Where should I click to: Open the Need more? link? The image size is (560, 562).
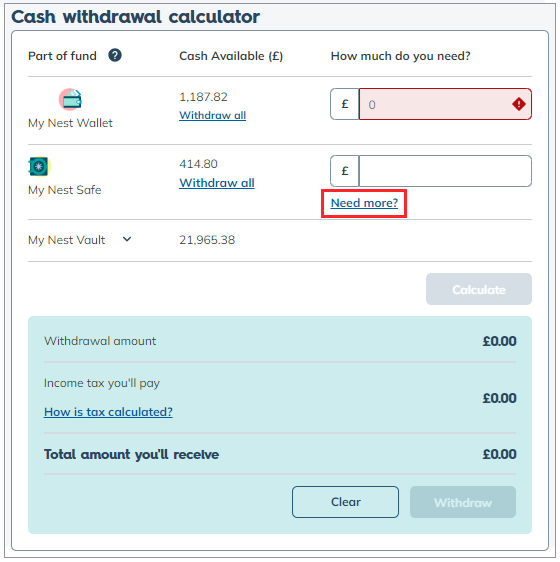pyautogui.click(x=364, y=203)
